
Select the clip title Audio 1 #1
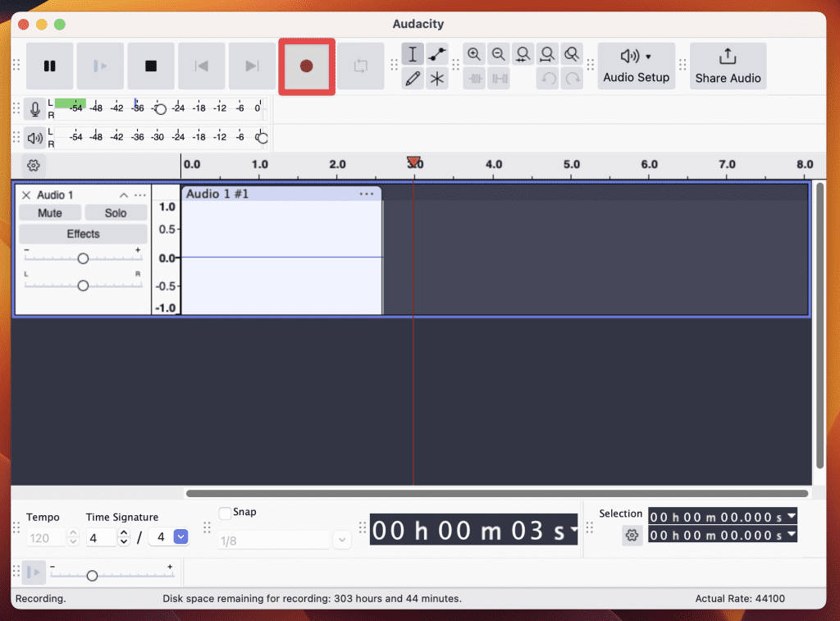217,194
